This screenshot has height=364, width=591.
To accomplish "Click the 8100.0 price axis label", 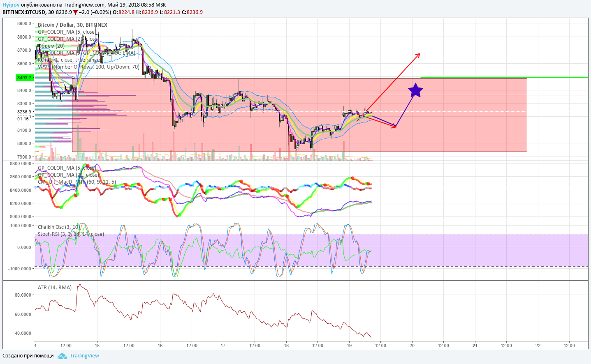I will pos(24,130).
